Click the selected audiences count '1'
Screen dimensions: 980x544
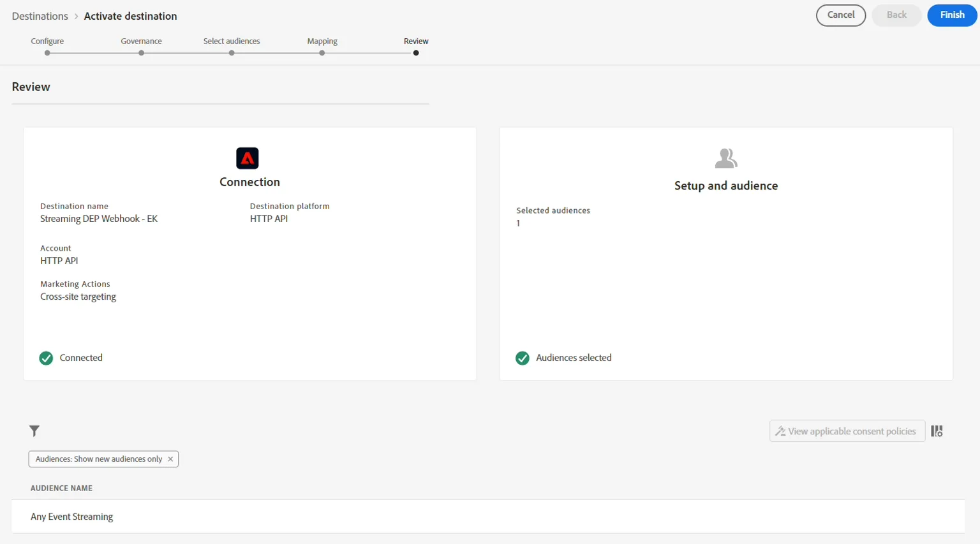tap(518, 223)
